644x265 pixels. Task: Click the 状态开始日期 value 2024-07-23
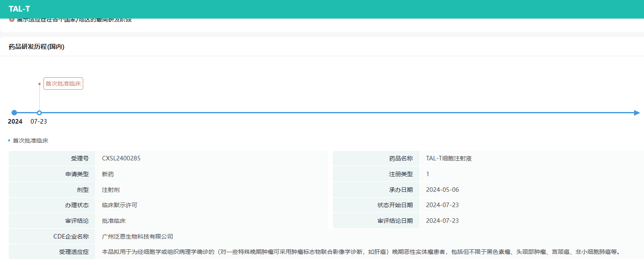tap(442, 205)
